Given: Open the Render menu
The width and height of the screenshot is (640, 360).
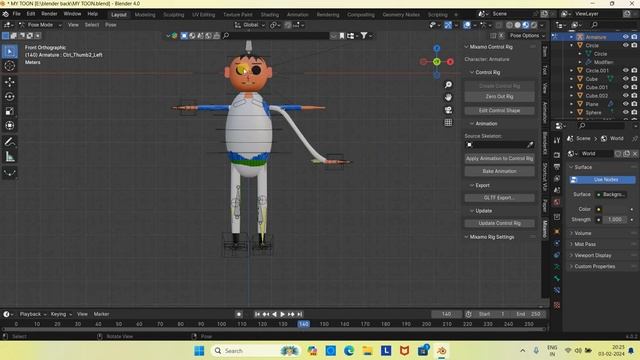Looking at the screenshot, I should pyautogui.click(x=49, y=14).
